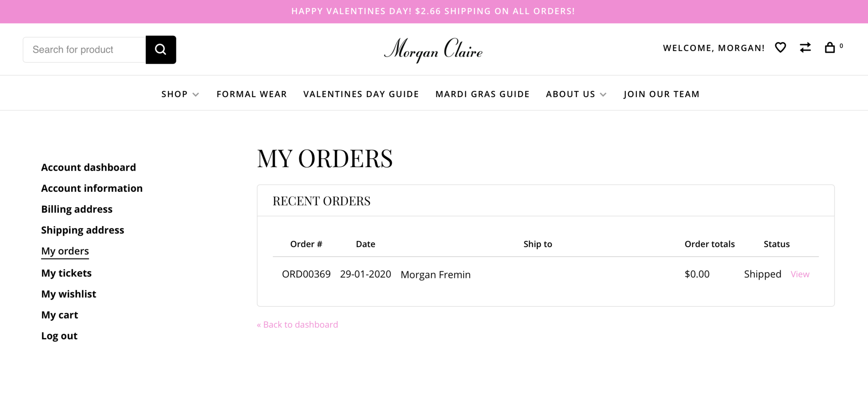Focus the Search for product field
The height and width of the screenshot is (402, 868).
[x=84, y=50]
